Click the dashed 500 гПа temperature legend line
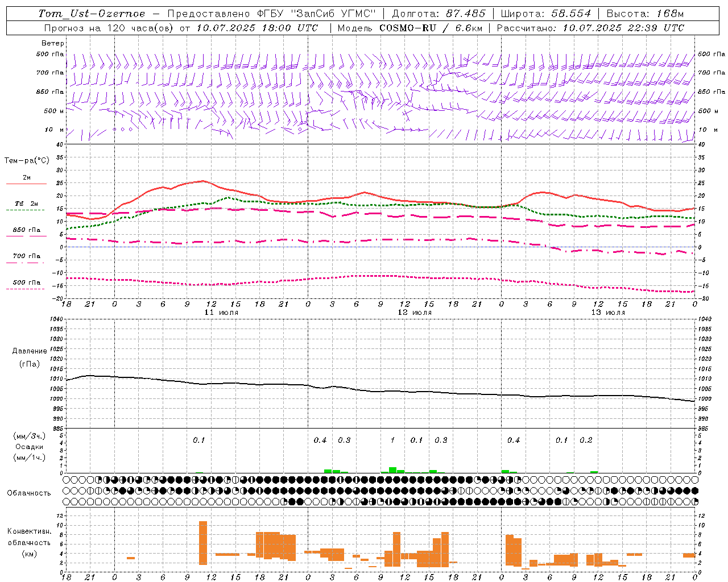This screenshot has height=582, width=728. coord(26,289)
